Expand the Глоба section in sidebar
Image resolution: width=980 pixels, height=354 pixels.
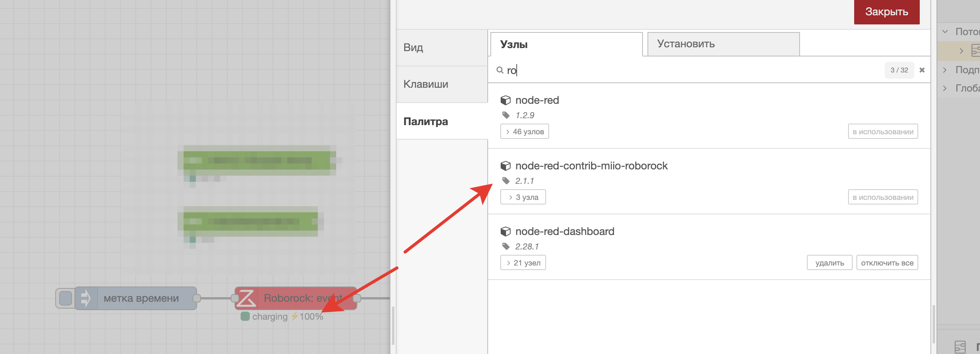[945, 88]
